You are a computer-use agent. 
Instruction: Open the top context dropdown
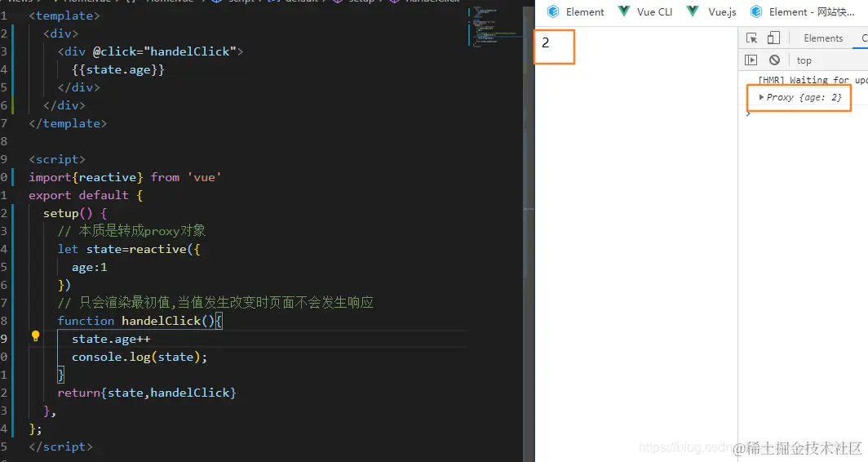804,60
